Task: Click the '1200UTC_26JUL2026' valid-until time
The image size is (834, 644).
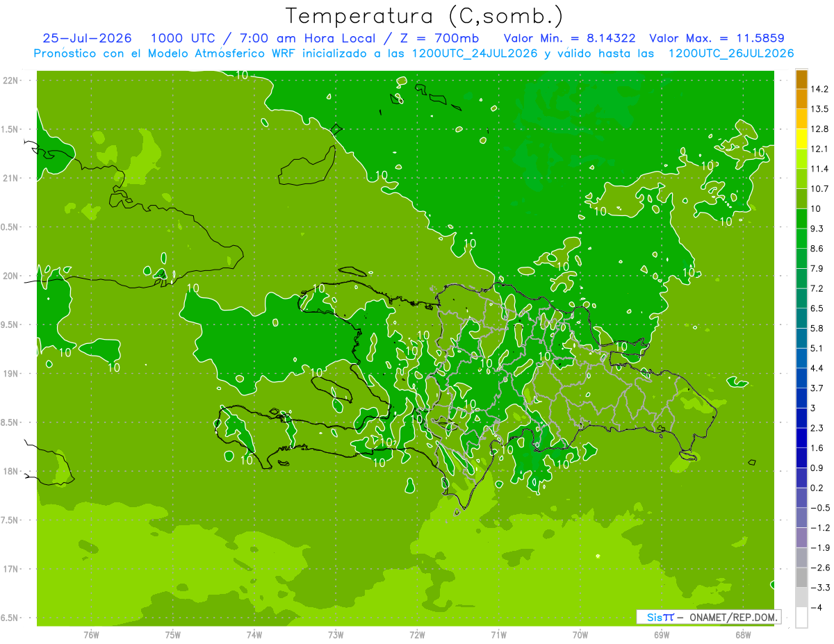Action: click(730, 53)
